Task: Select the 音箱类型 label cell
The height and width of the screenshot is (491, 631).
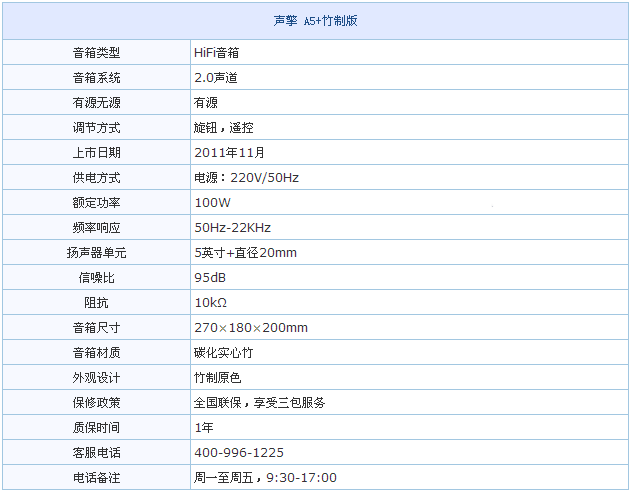Action: [97, 52]
